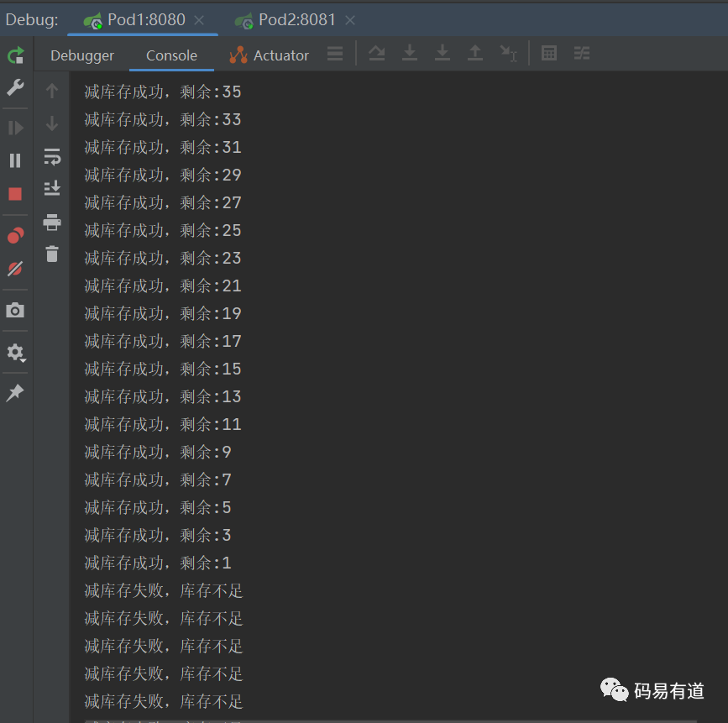
Task: Open View Breakpoints double red circle icon
Action: (15, 236)
